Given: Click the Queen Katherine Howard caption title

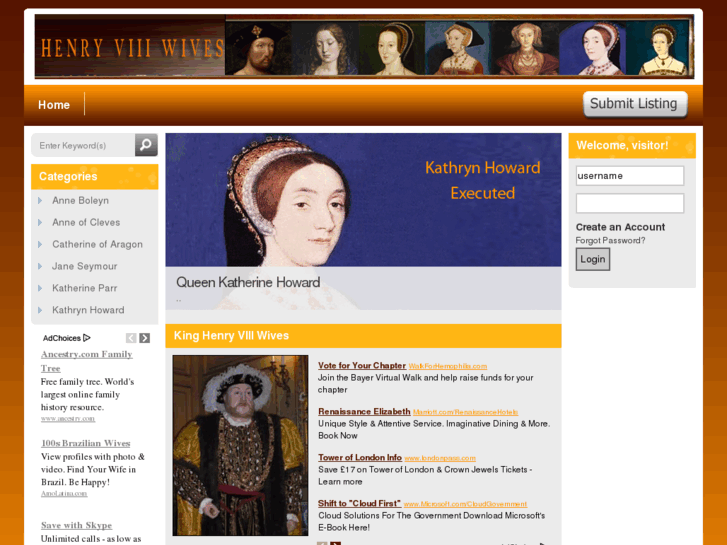Looking at the screenshot, I should point(248,282).
